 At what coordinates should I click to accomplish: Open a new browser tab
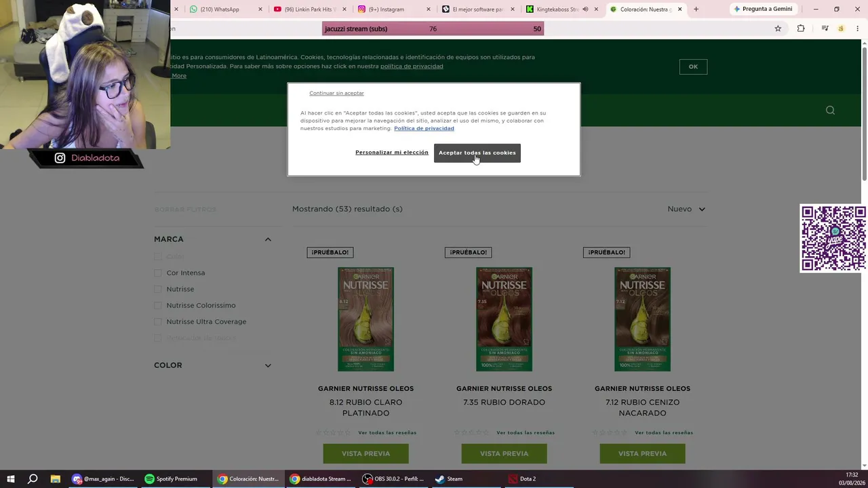[696, 9]
